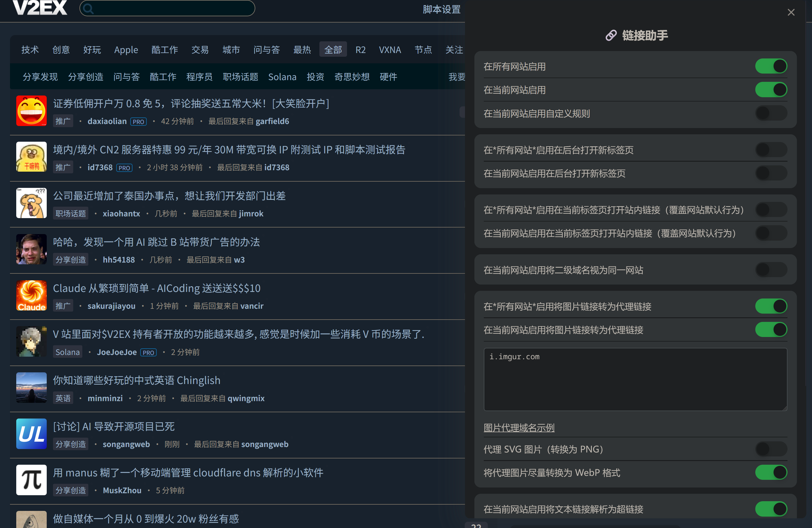
Task: Click the V2EX logo
Action: [40, 8]
